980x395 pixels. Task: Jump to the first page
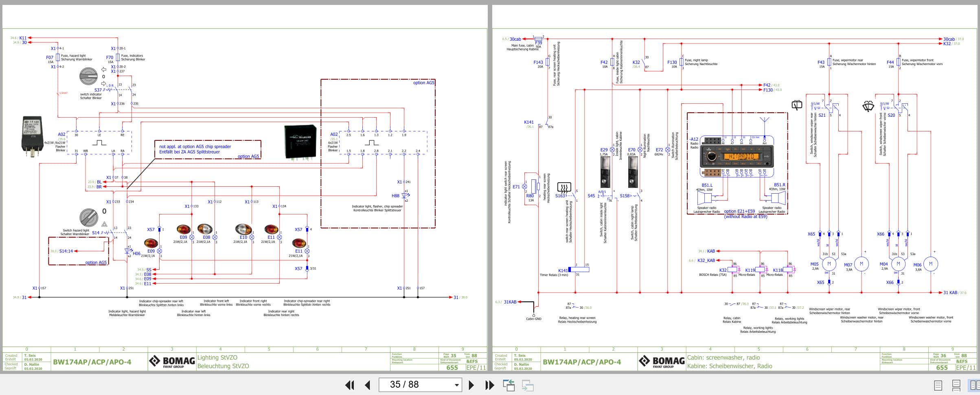pos(349,384)
